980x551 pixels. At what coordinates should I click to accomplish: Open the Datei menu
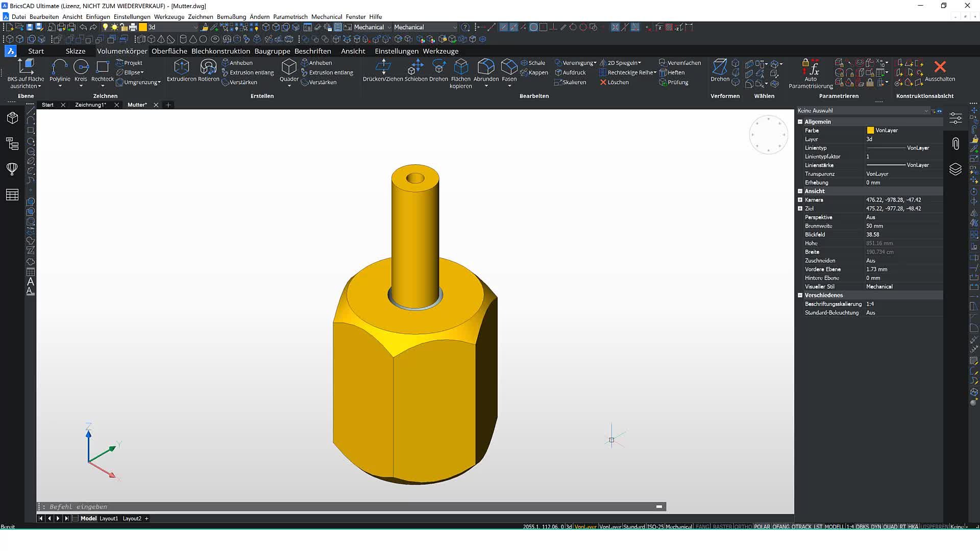tap(18, 17)
